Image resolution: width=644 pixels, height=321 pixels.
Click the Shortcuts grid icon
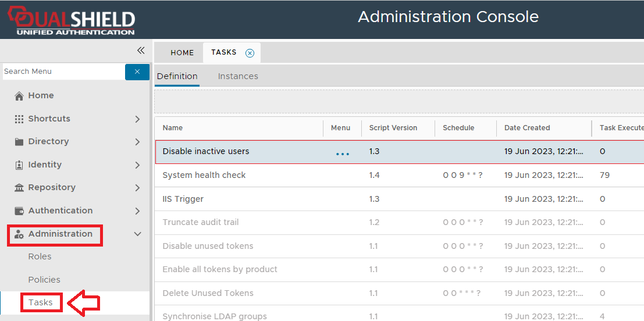pos(19,119)
